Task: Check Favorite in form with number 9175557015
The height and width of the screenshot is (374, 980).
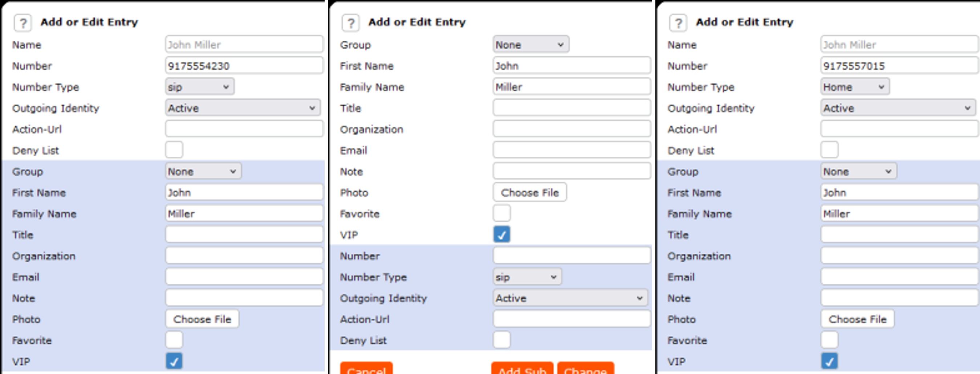Action: (829, 340)
